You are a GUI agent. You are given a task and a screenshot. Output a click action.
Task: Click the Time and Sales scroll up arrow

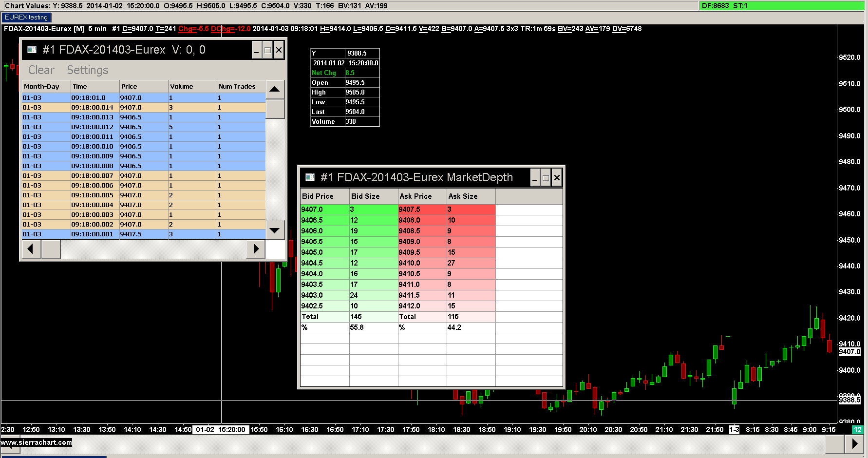275,90
